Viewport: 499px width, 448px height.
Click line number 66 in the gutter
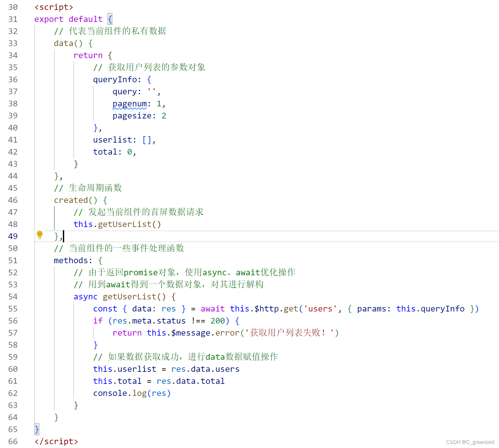13,441
